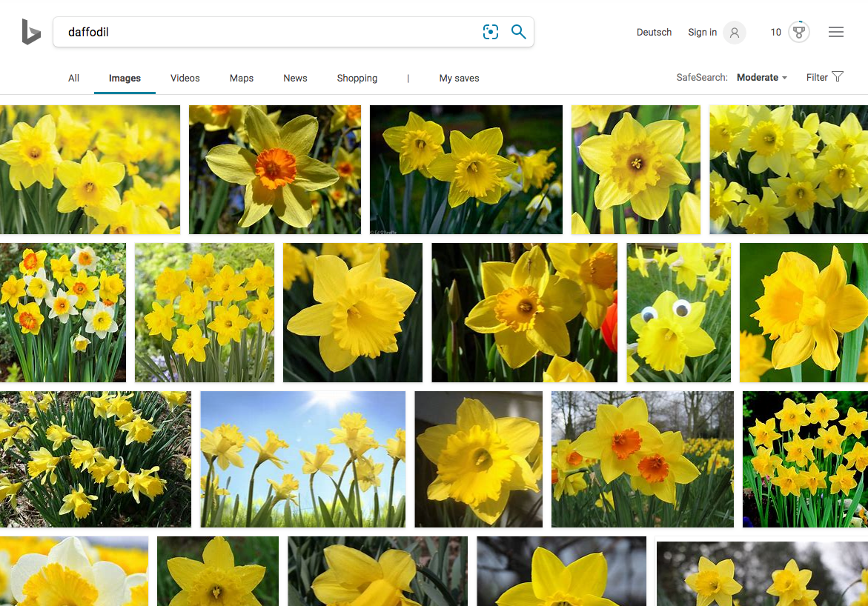868x606 pixels.
Task: Switch language to Deutsch
Action: [x=654, y=33]
